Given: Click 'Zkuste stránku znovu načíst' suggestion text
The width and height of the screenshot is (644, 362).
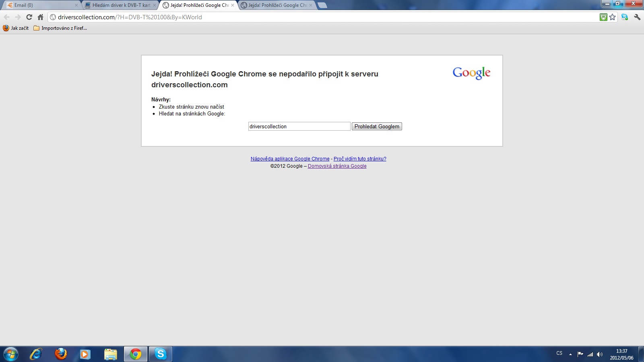Looking at the screenshot, I should point(191,107).
